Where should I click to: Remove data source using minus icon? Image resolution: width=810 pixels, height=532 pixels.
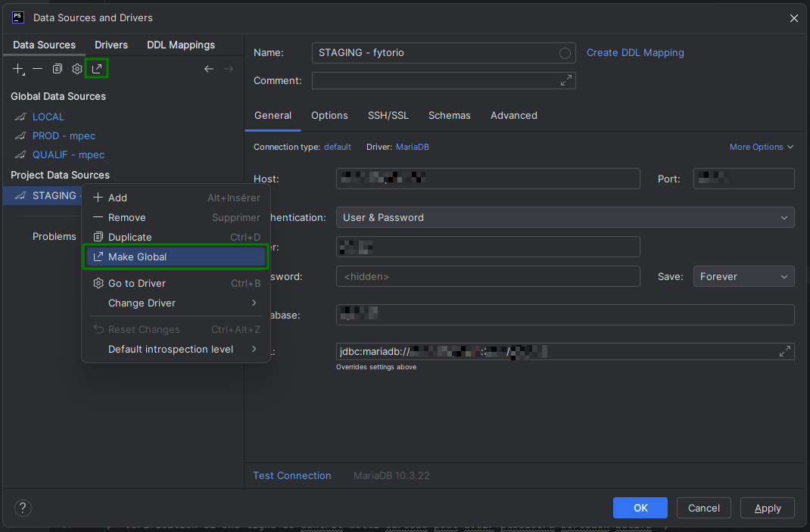click(x=37, y=68)
